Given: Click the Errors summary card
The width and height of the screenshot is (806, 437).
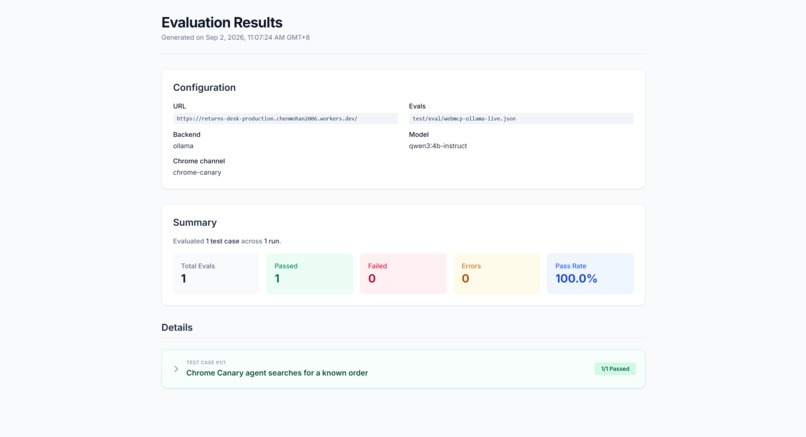Looking at the screenshot, I should pos(497,274).
